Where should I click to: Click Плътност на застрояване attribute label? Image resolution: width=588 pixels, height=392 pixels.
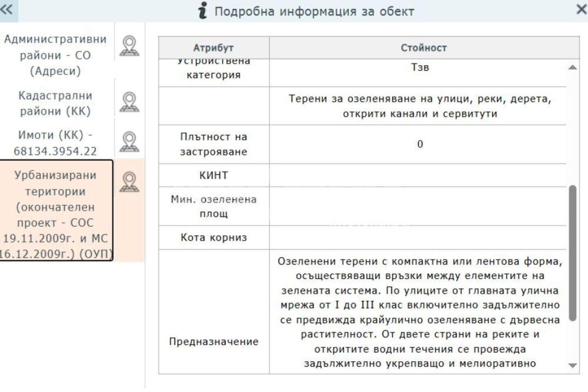[x=214, y=144]
